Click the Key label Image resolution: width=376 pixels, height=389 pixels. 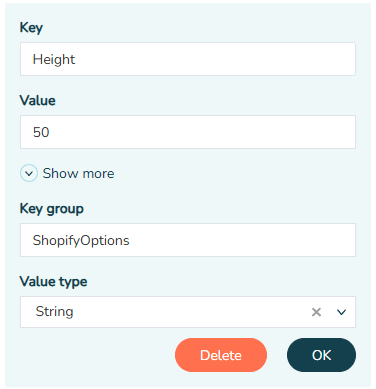point(31,28)
